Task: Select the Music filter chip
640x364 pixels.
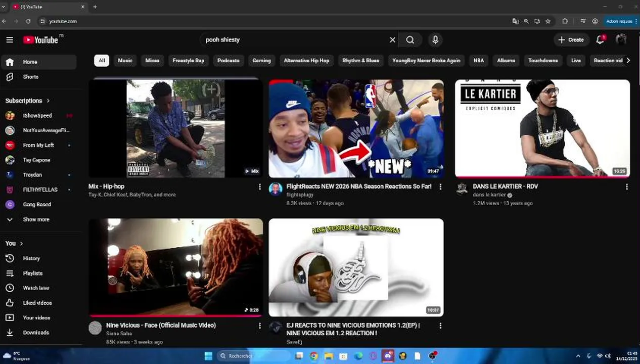Action: [x=125, y=61]
